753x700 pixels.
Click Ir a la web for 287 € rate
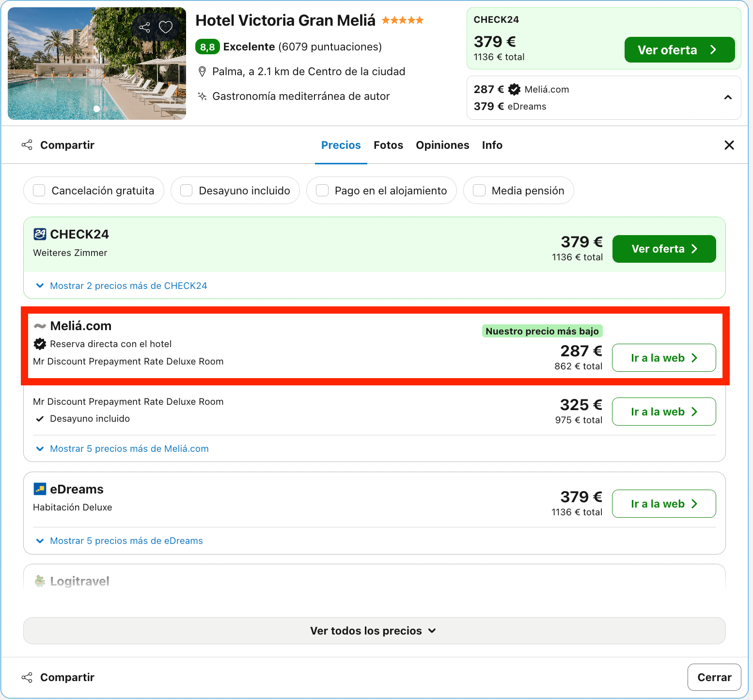click(x=664, y=358)
